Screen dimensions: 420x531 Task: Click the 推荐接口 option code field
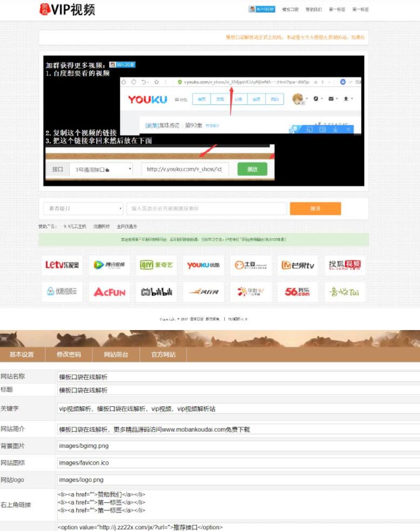pos(238,527)
